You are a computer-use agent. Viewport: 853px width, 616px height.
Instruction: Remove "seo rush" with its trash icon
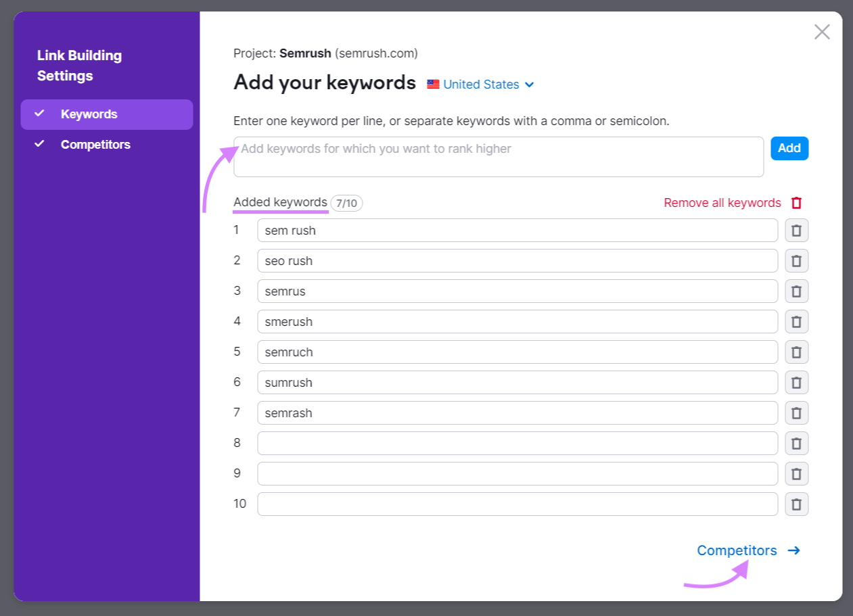(796, 260)
